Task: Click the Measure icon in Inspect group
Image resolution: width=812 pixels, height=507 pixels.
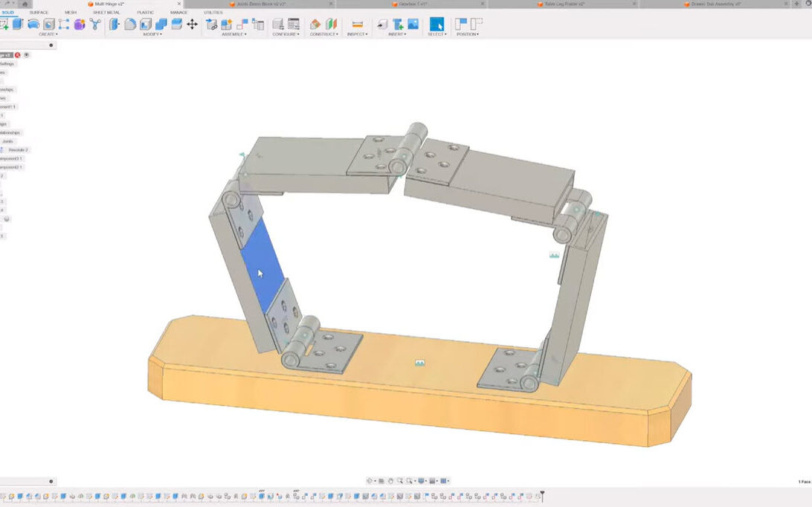Action: (357, 25)
